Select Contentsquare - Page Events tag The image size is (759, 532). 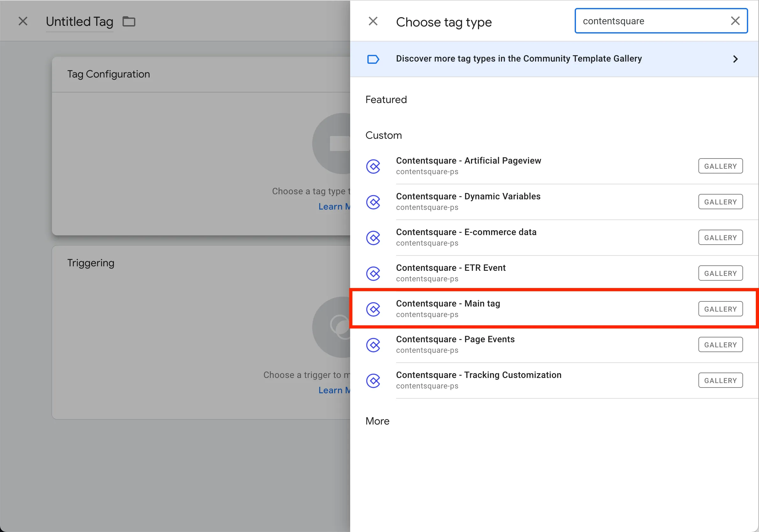554,344
